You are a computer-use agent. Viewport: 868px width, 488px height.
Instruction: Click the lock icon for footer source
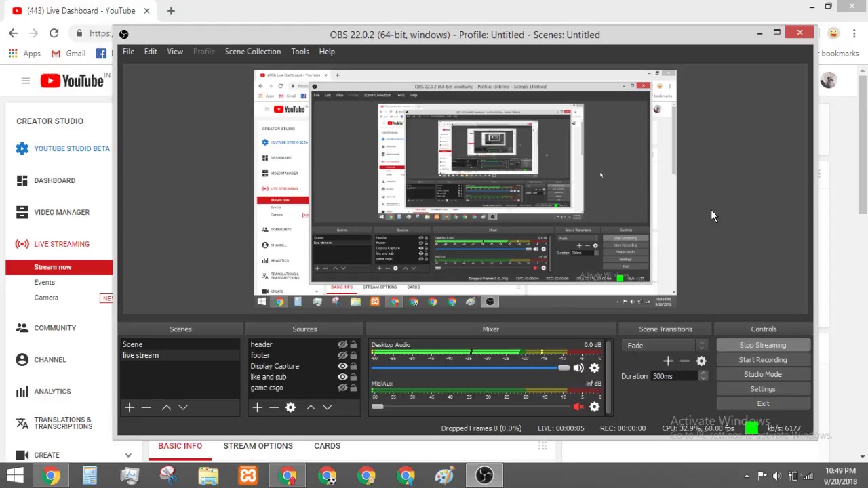click(x=353, y=355)
